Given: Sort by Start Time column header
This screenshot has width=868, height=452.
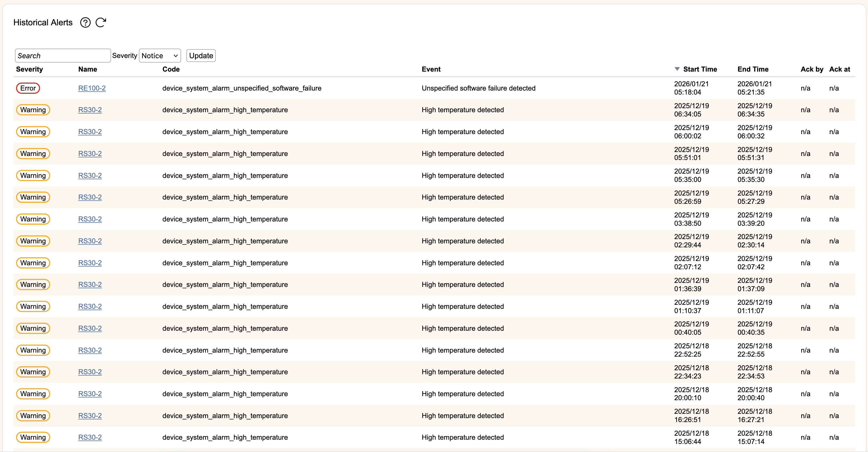Looking at the screenshot, I should click(700, 69).
